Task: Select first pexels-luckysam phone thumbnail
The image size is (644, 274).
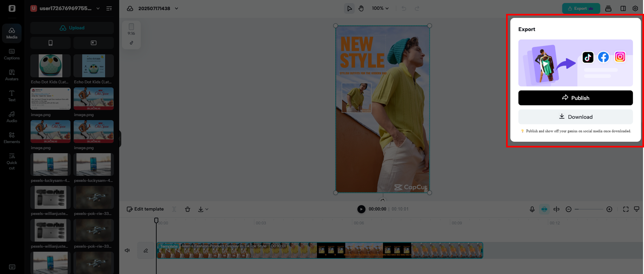Action: click(50, 165)
